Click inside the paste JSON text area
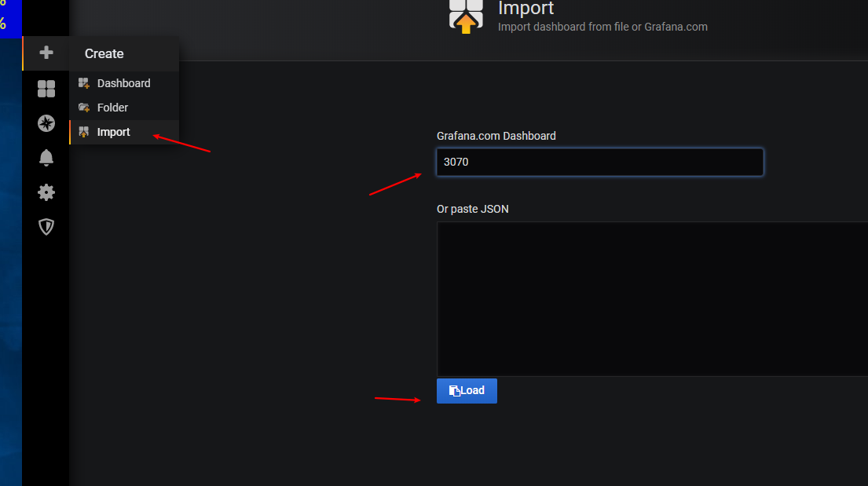 click(652, 299)
